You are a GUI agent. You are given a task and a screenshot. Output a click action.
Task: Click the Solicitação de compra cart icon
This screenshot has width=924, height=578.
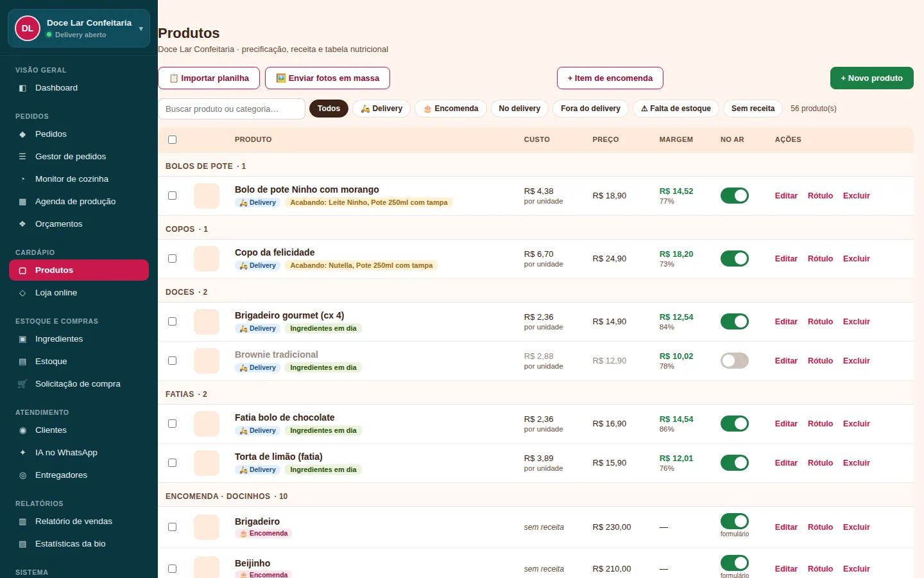pos(22,384)
